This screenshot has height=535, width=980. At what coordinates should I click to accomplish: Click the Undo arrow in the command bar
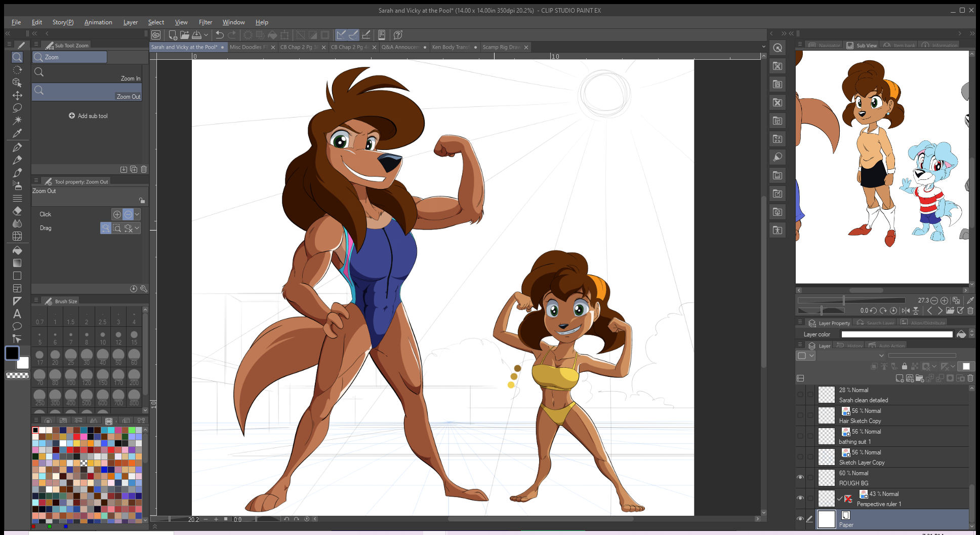220,35
